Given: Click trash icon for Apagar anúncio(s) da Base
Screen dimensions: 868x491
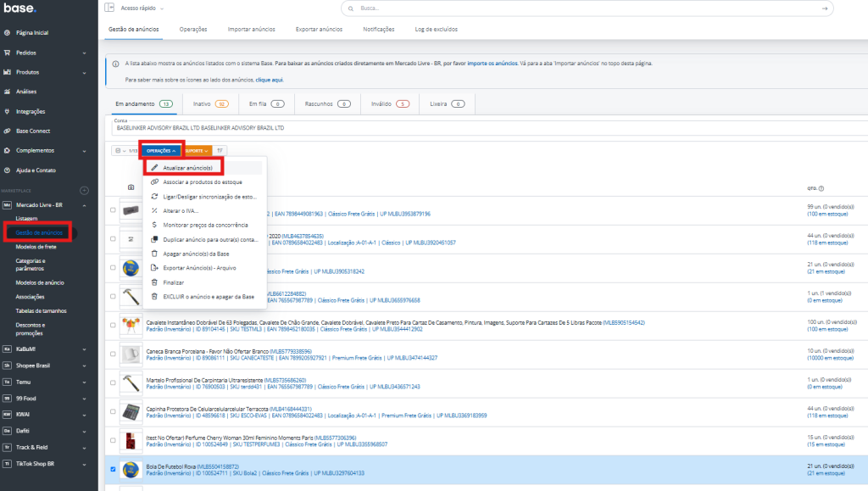Looking at the screenshot, I should point(154,254).
